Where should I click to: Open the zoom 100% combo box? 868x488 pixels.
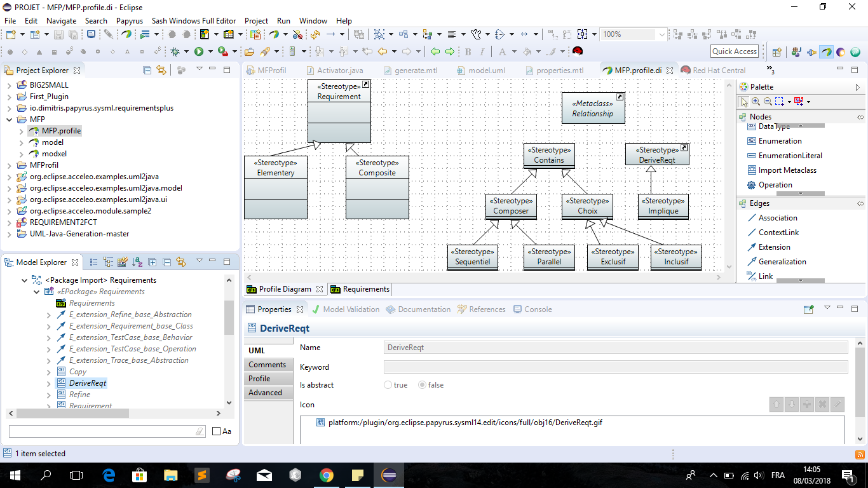pos(634,34)
